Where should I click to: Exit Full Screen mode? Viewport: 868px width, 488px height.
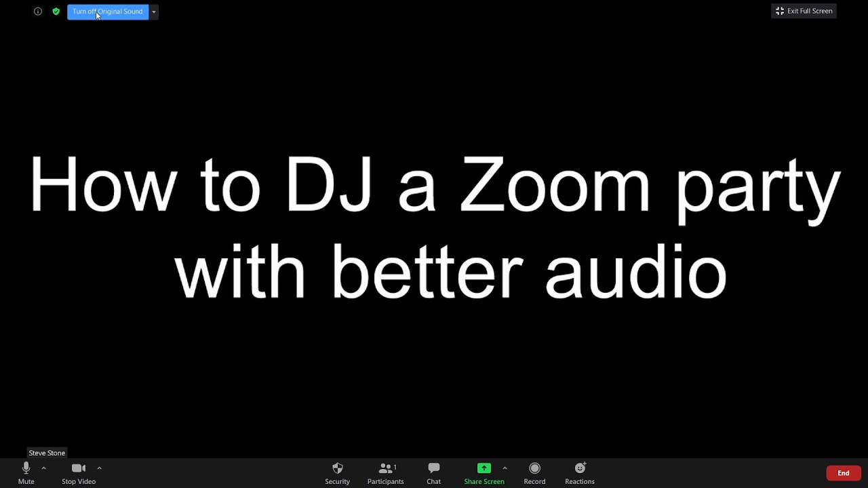point(804,11)
